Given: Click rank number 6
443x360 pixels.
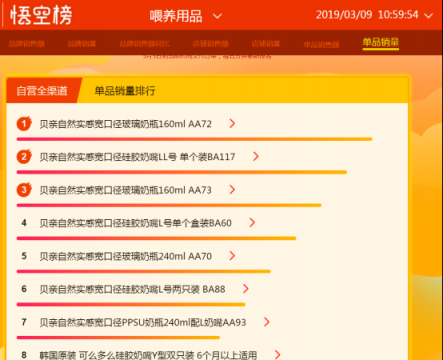Looking at the screenshot, I should (x=24, y=289).
